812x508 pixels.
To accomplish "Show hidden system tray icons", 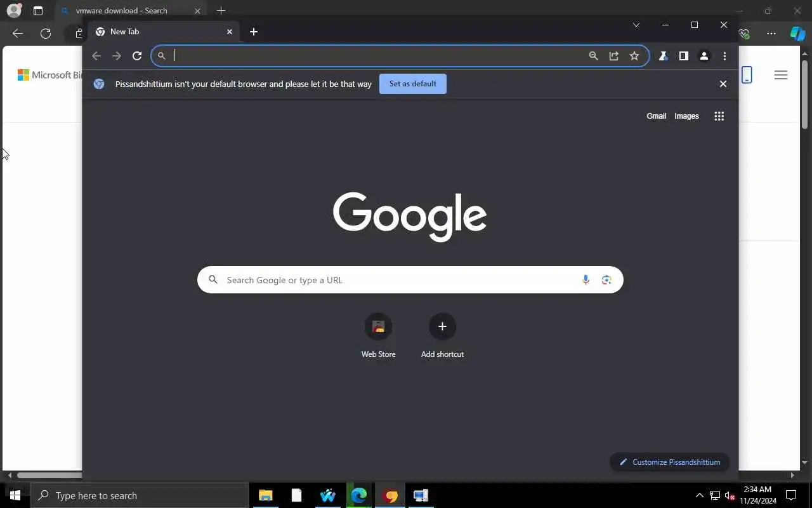I will coord(700,495).
